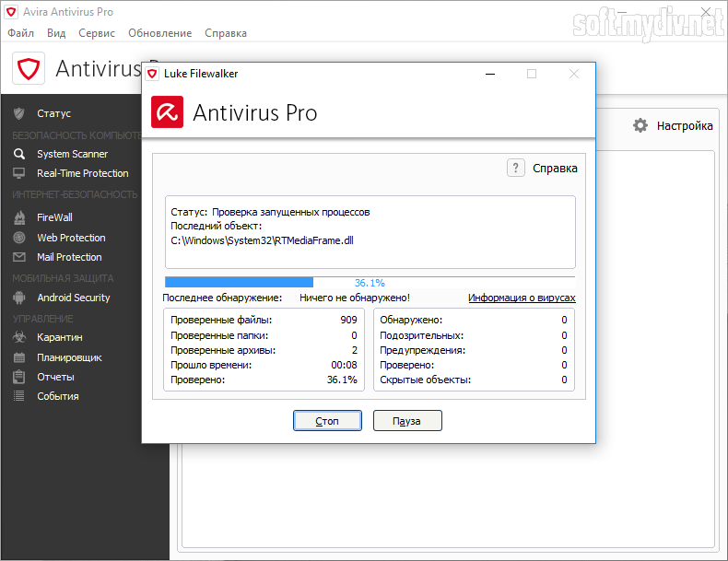The height and width of the screenshot is (561, 728).
Task: Click the Планировщик calendar icon
Action: (x=19, y=357)
